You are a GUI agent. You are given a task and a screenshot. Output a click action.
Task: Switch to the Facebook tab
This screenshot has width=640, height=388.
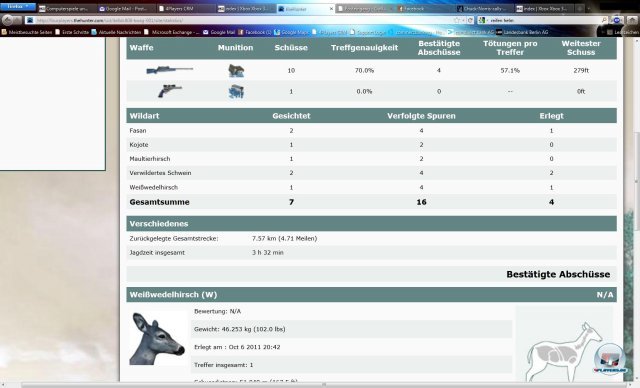[424, 9]
